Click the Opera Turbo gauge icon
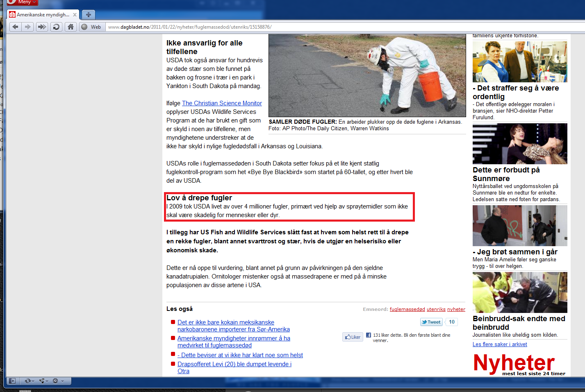The image size is (585, 392). (56, 381)
